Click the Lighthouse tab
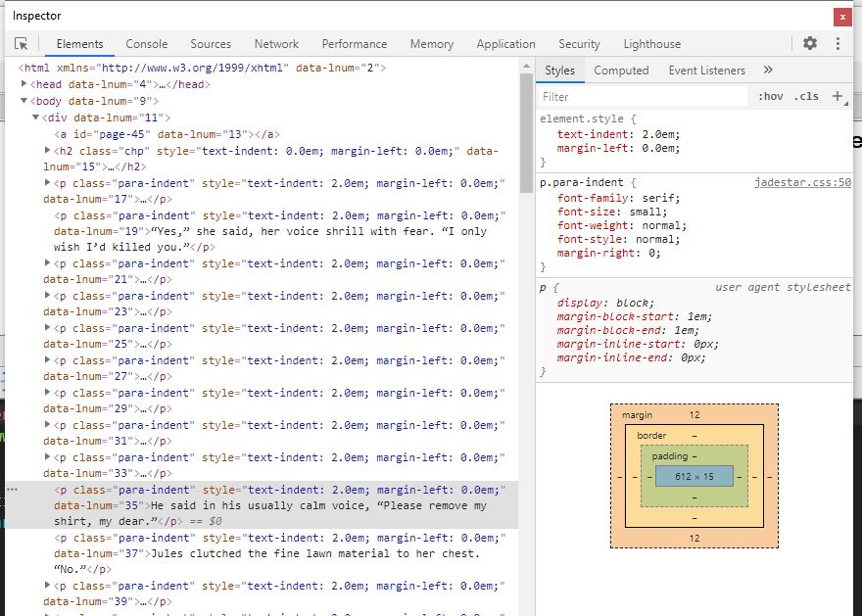The height and width of the screenshot is (616, 862). [x=651, y=44]
